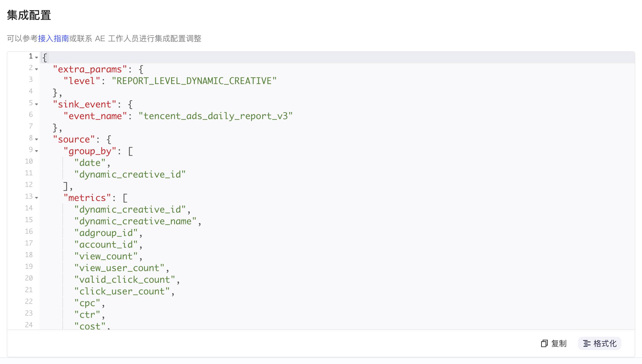
Task: Collapse the source fold arrow on line 8
Action: point(37,139)
